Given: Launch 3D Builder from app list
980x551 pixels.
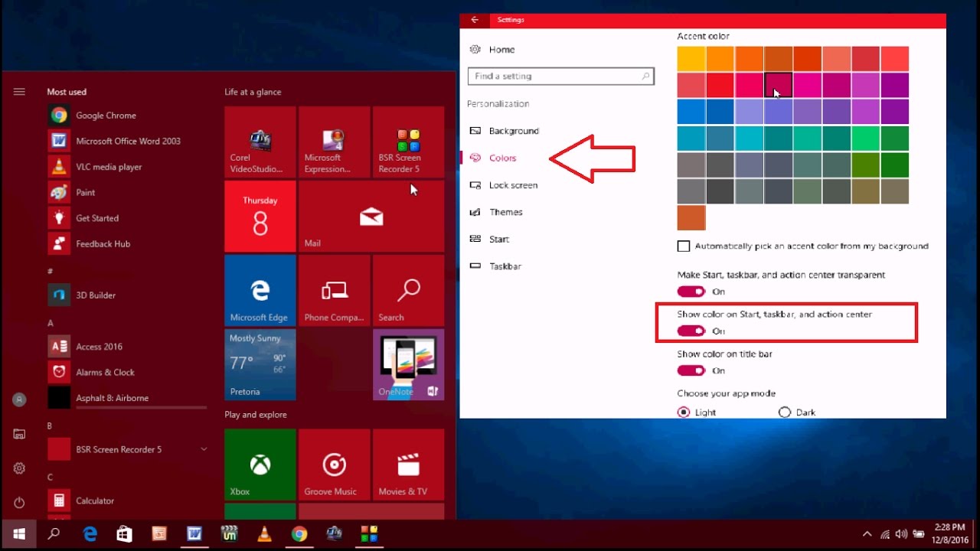Looking at the screenshot, I should tap(126, 295).
